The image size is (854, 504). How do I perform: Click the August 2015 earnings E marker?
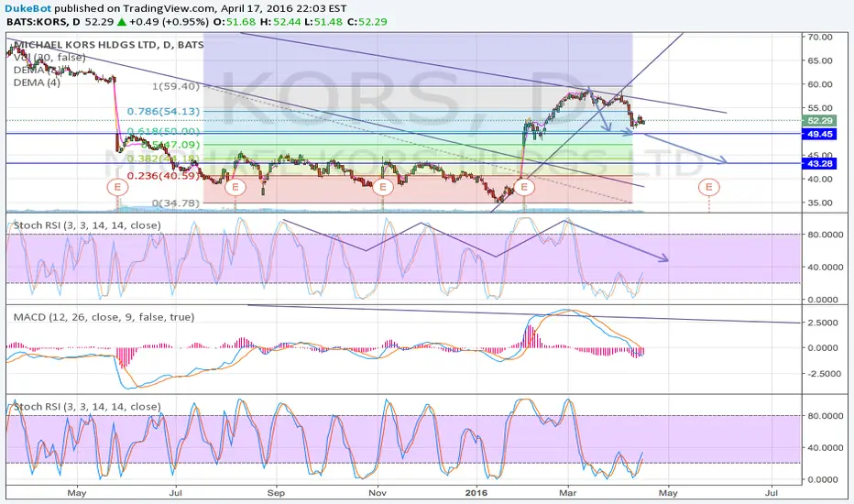click(x=235, y=188)
